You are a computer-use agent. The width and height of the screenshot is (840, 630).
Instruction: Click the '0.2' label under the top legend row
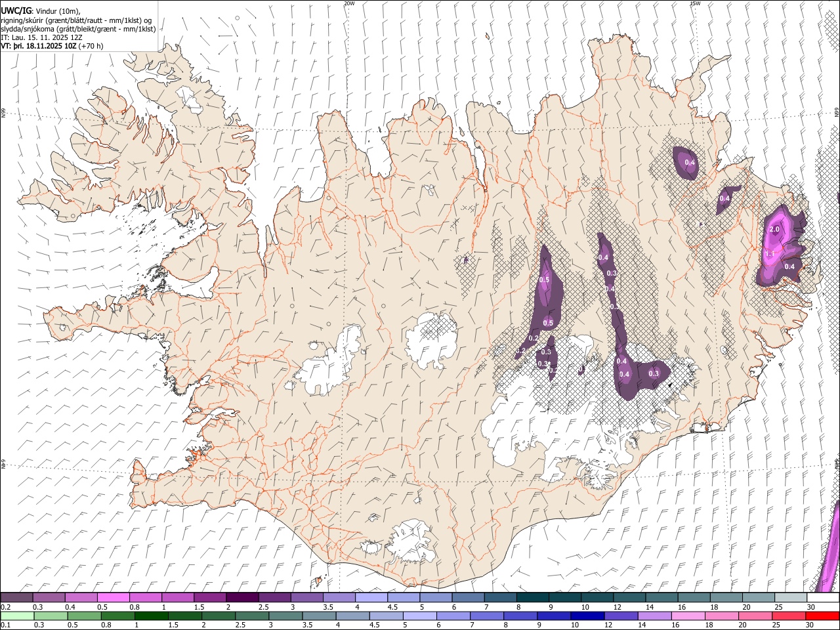click(5, 607)
